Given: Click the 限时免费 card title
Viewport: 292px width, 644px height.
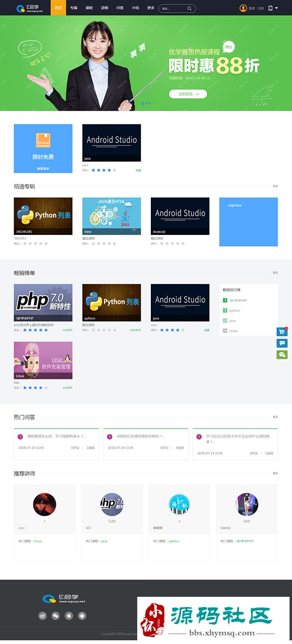Looking at the screenshot, I should coord(43,157).
